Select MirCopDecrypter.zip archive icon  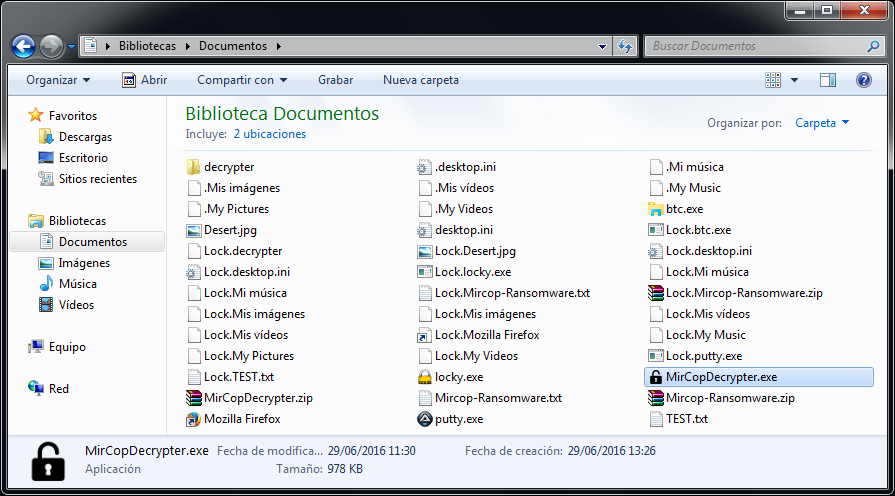click(x=194, y=398)
